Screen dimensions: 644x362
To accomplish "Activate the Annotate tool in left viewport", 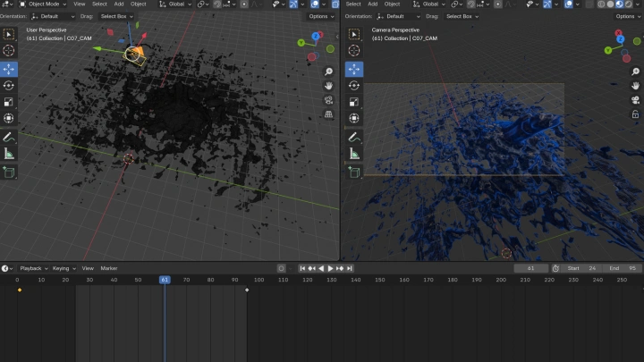I will (9, 137).
